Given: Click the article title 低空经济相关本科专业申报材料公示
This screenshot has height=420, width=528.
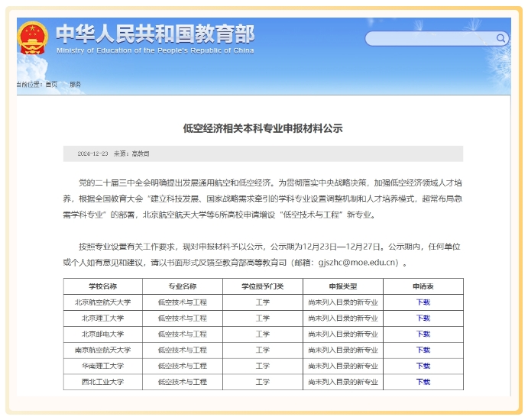Looking at the screenshot, I should pyautogui.click(x=263, y=128).
